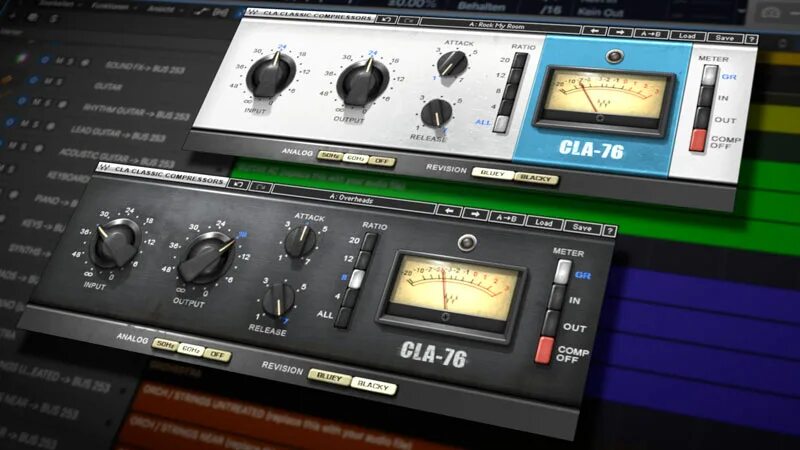Select ratio 8 on black CLA-76
Image resolution: width=800 pixels, height=450 pixels.
tap(356, 279)
